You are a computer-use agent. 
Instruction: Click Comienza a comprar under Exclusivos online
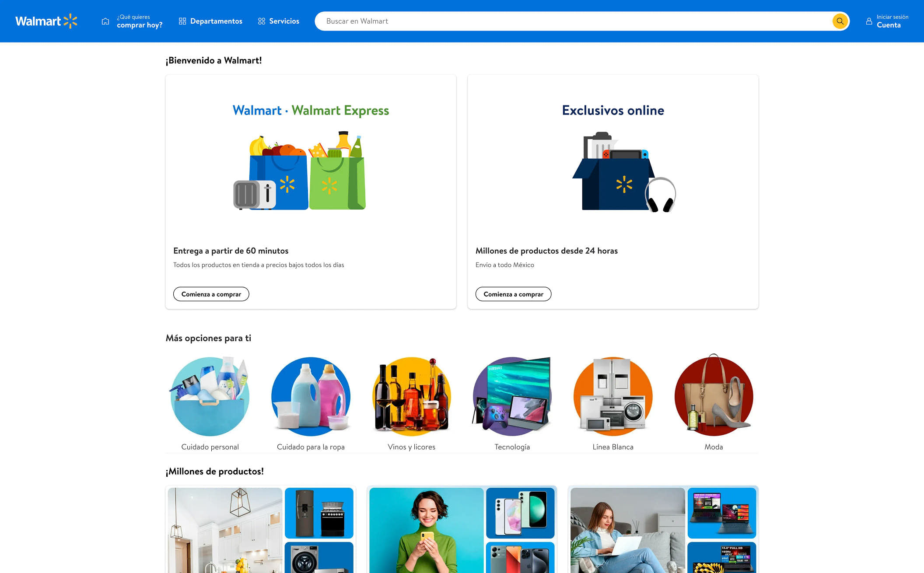tap(513, 294)
